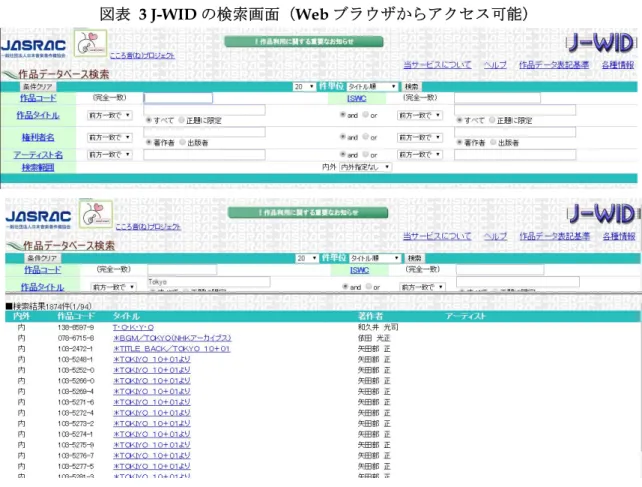Screen dimensions: 642x487
Task: Open first '前方一致で' dropdown in 権利者名 row
Action: coord(110,138)
